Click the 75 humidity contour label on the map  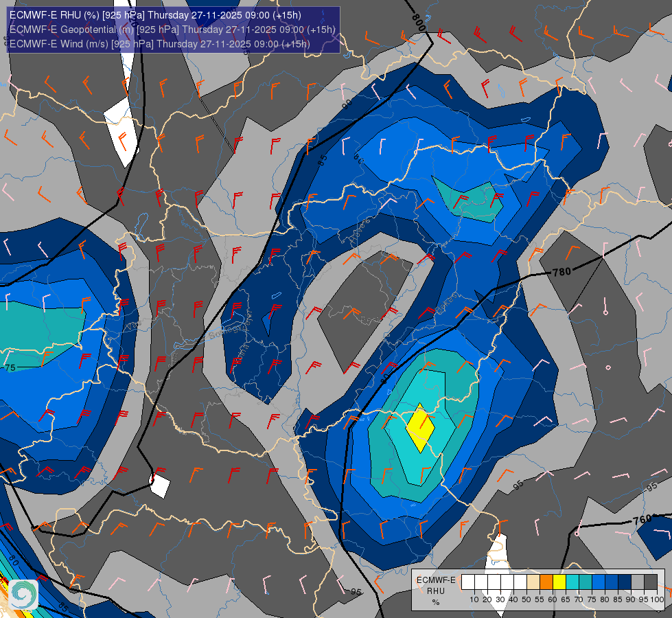10,367
